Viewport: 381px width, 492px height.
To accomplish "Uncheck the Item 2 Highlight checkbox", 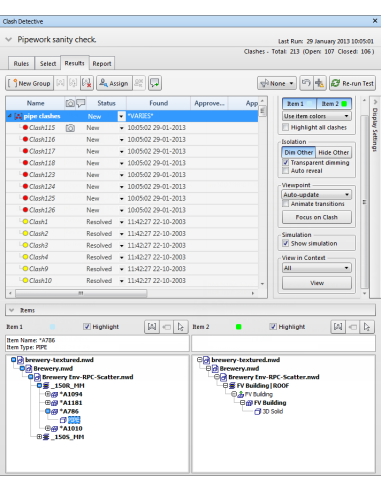I will click(273, 327).
